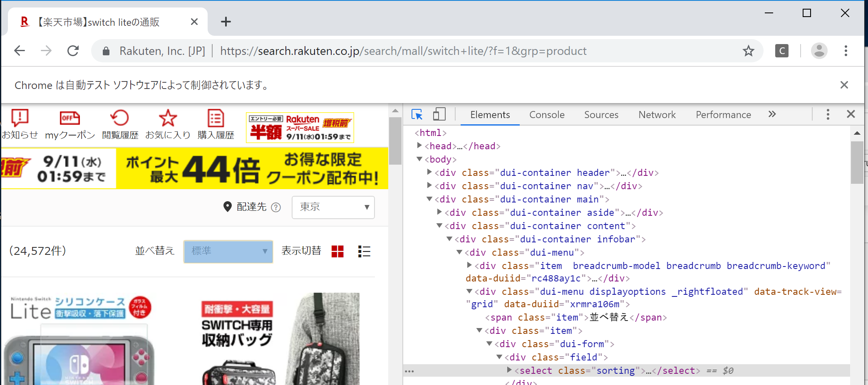The image size is (868, 385).
Task: Click the 半額 Super Sale banner
Action: (x=300, y=128)
